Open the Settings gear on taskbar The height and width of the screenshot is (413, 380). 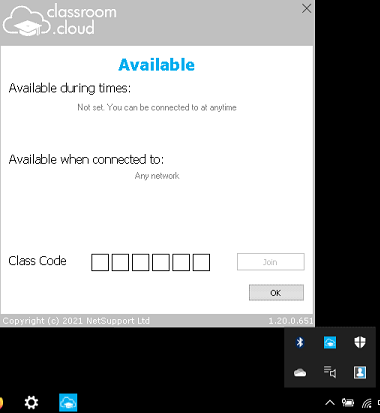coord(31,403)
